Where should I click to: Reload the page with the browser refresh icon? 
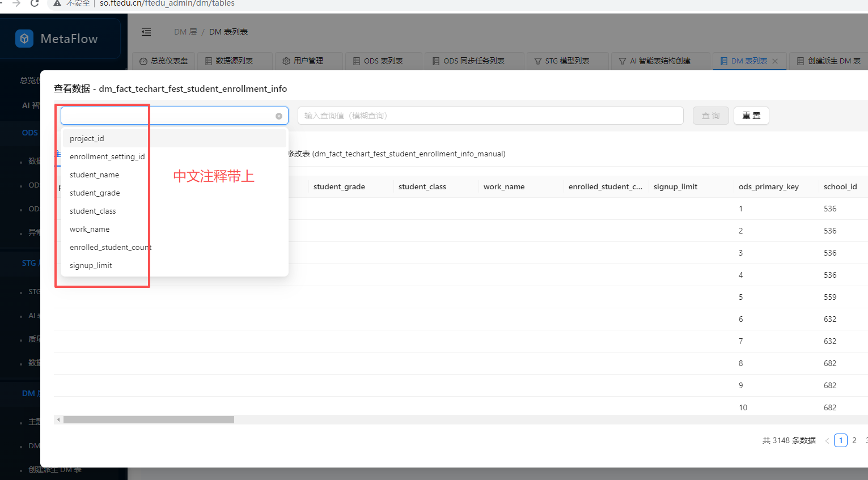(35, 3)
